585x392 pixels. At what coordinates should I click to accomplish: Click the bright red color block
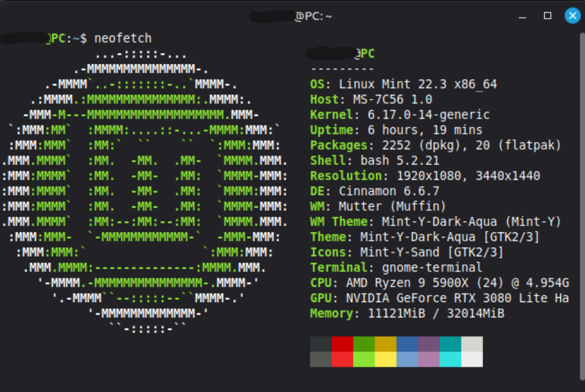(343, 360)
